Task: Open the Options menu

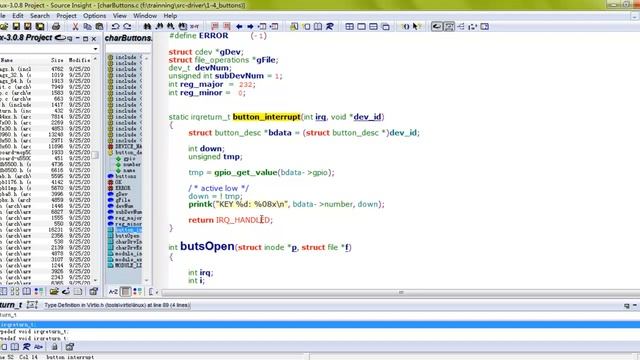Action: point(94,16)
